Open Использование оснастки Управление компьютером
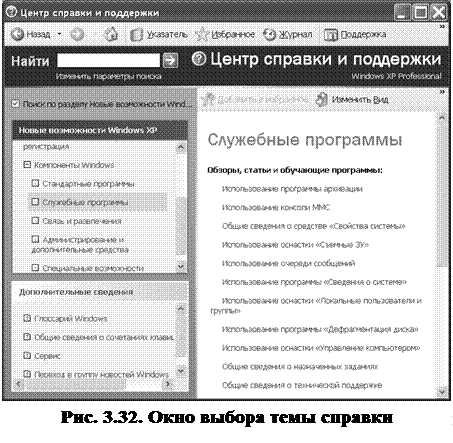 (x=321, y=348)
